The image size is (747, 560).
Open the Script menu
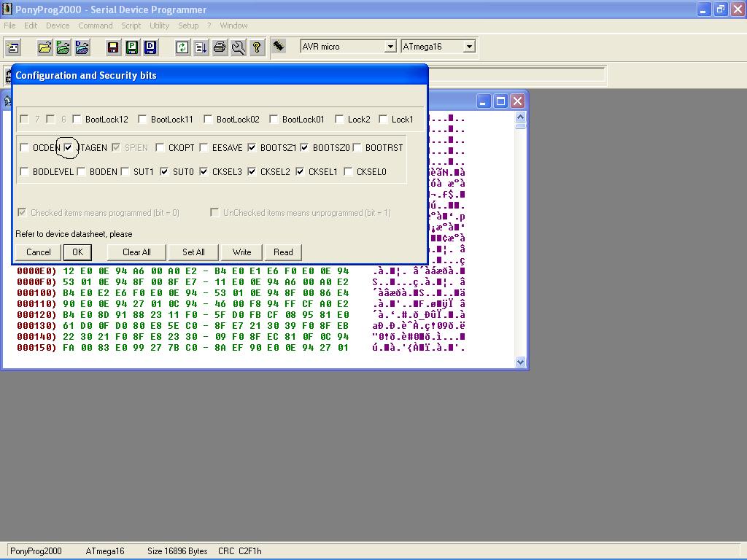point(131,26)
